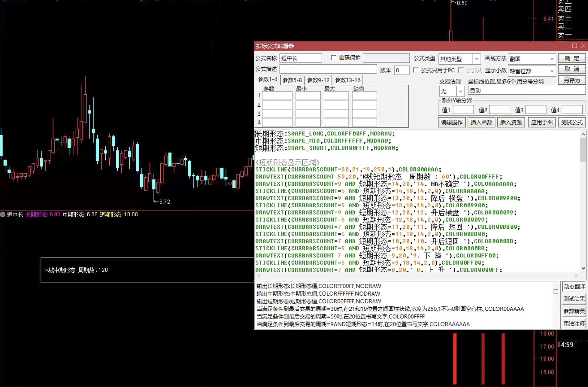Click the 值3 Y-axis boundary field
The width and height of the screenshot is (588, 387).
click(x=536, y=110)
